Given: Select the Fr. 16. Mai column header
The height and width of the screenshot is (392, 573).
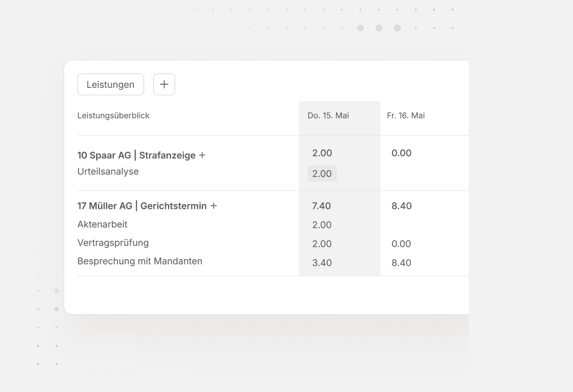Looking at the screenshot, I should pyautogui.click(x=406, y=116).
